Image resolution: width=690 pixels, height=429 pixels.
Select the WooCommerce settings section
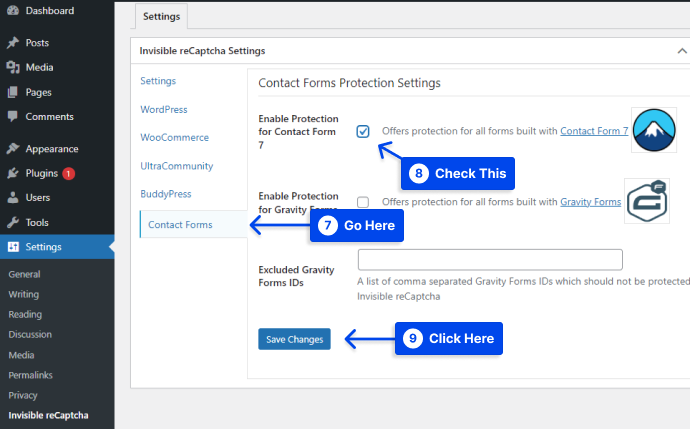174,137
